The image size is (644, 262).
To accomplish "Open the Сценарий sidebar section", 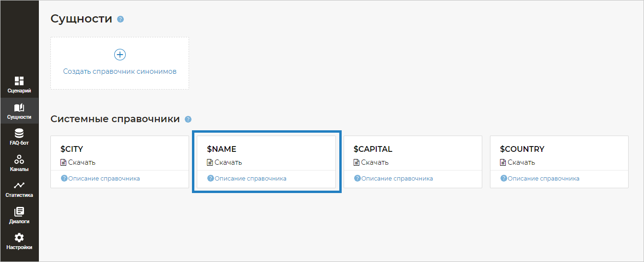I will pos(19,84).
